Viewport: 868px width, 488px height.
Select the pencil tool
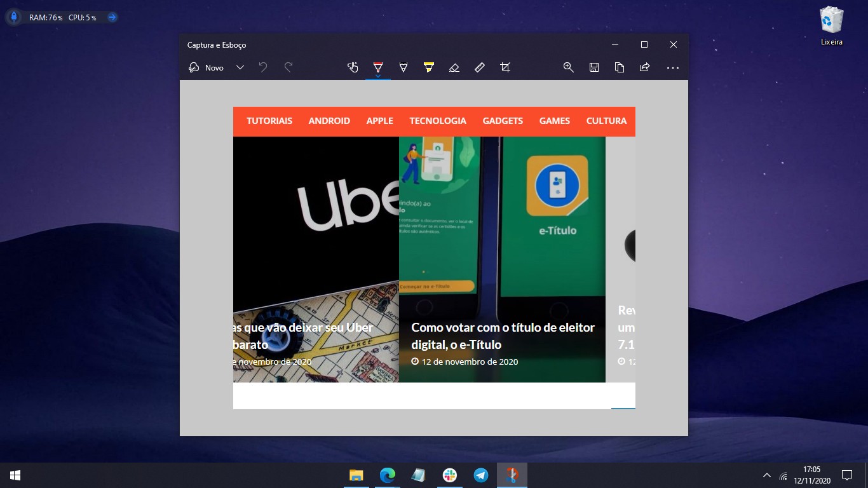pos(403,67)
